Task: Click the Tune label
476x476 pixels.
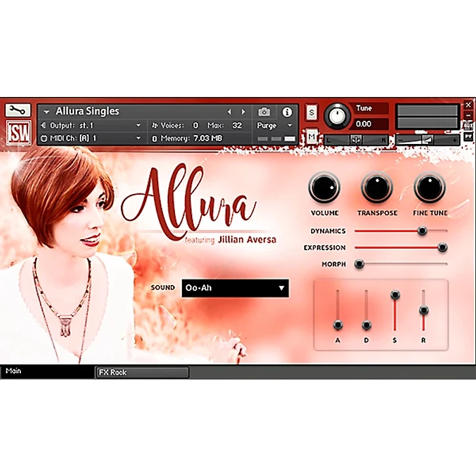Action: 364,108
